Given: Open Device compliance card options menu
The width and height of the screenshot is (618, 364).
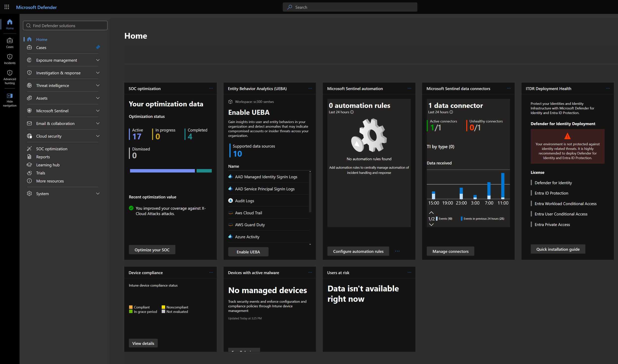Looking at the screenshot, I should pyautogui.click(x=211, y=273).
